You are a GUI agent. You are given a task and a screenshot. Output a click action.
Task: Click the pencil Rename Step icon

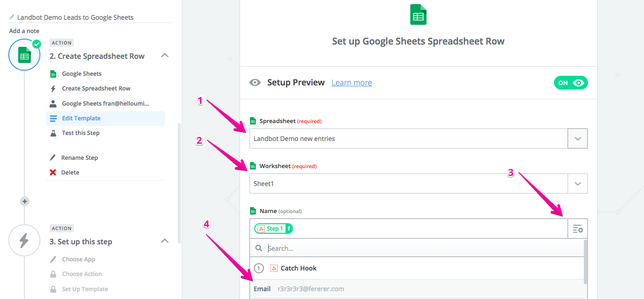click(x=53, y=158)
